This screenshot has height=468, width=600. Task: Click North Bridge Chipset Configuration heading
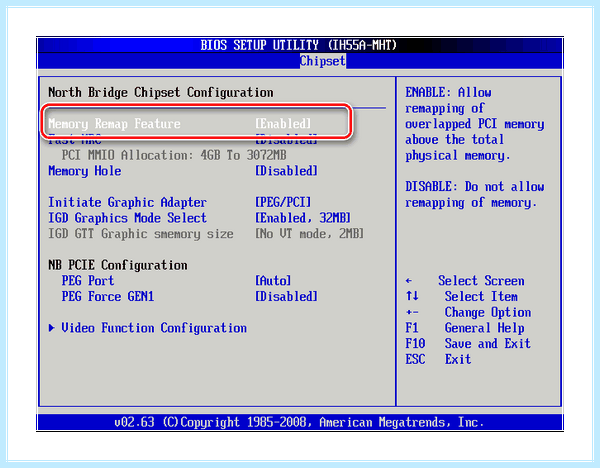[161, 93]
